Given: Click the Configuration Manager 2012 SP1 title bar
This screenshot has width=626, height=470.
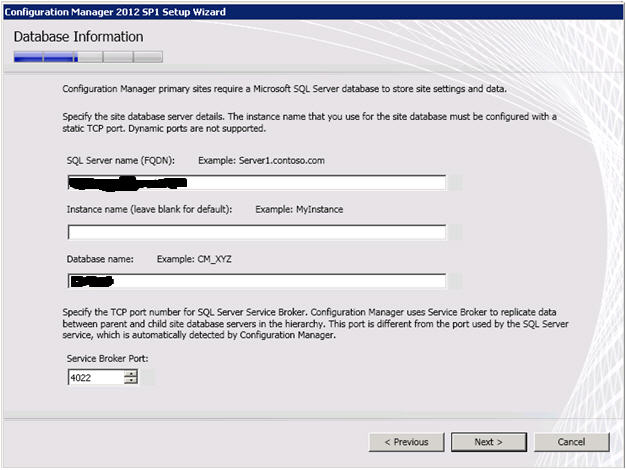Looking at the screenshot, I should (313, 12).
